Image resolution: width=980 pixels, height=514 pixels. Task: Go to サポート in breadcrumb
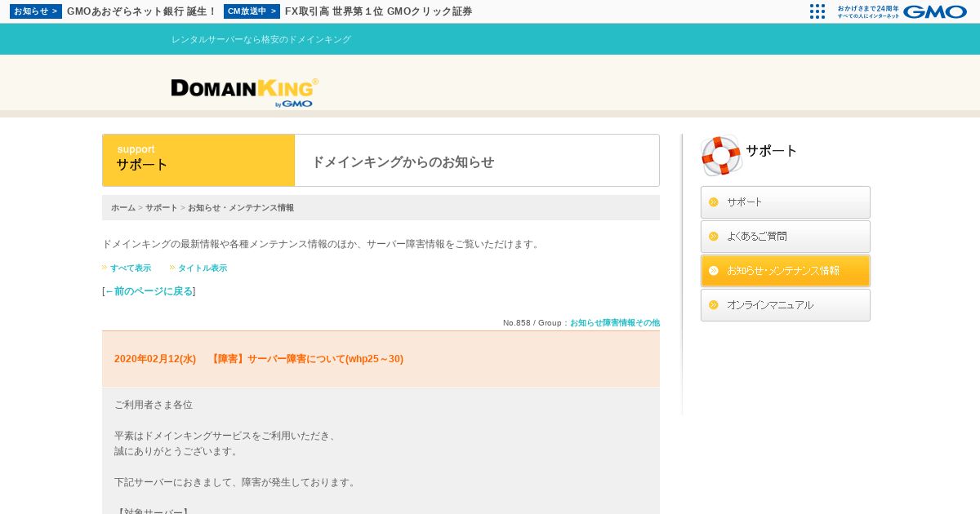[162, 208]
